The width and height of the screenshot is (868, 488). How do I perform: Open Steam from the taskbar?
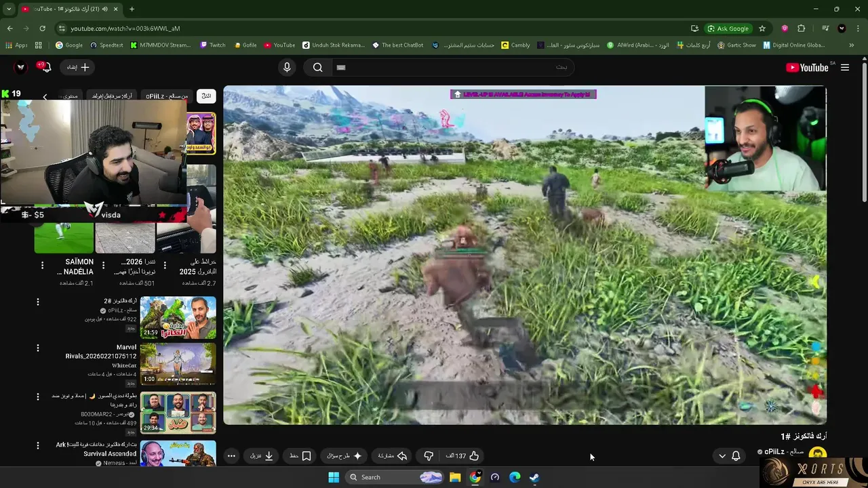point(534,477)
